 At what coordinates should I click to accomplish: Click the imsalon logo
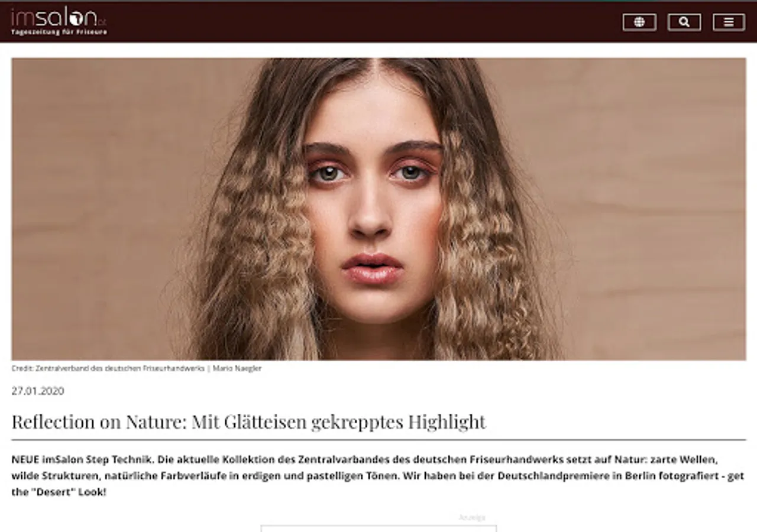(59, 18)
